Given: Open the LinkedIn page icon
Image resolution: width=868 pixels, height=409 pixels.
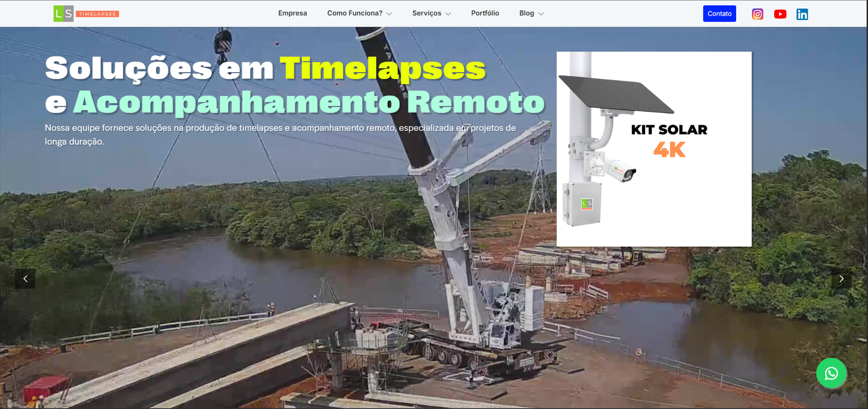Looking at the screenshot, I should (802, 14).
